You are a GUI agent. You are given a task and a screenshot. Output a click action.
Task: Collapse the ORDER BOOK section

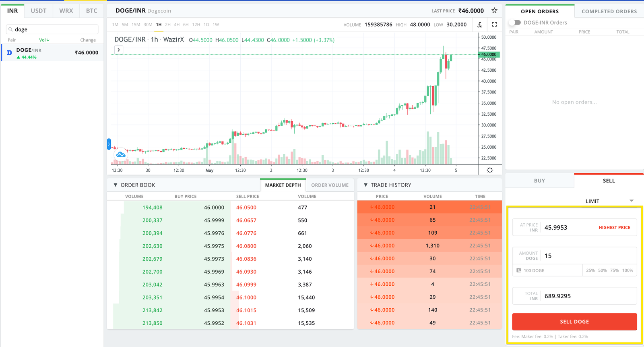pos(116,185)
